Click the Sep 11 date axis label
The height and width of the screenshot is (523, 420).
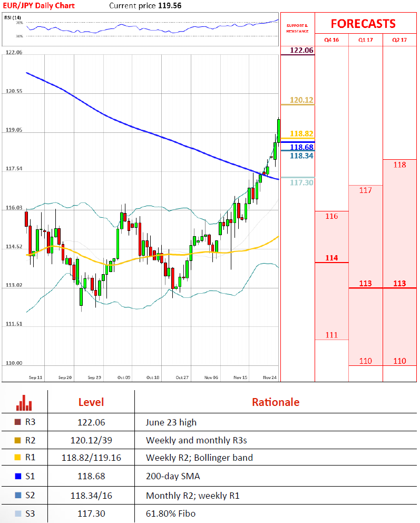[x=36, y=377]
